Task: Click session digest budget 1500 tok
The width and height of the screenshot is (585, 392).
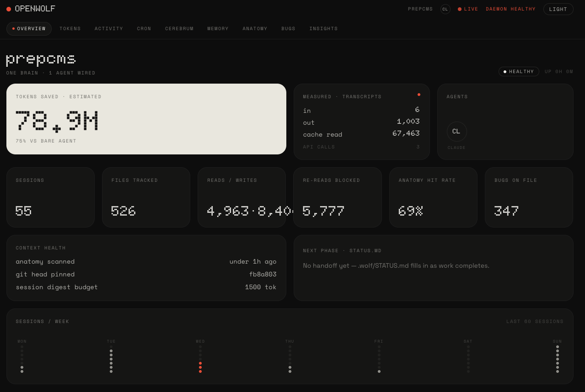Action: coord(146,287)
